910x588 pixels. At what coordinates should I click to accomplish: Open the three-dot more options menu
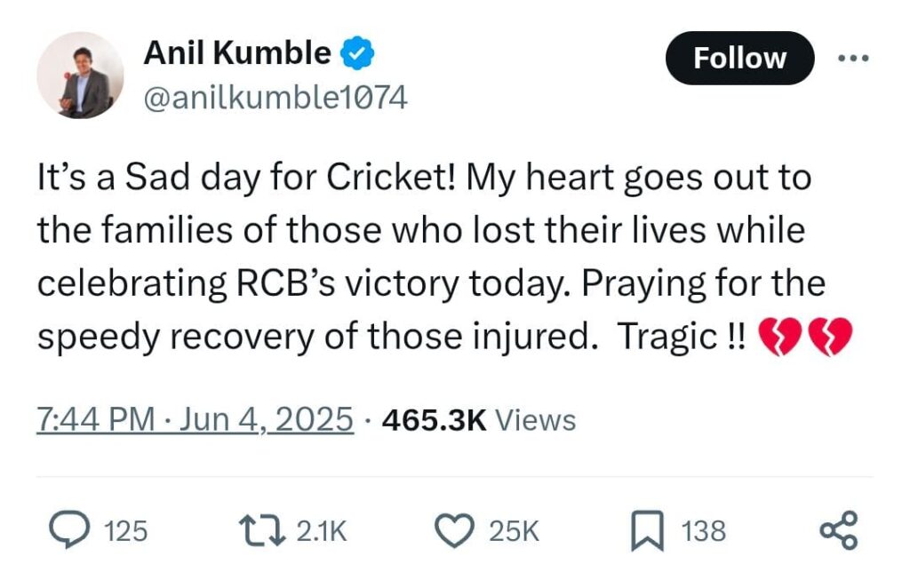tap(854, 58)
